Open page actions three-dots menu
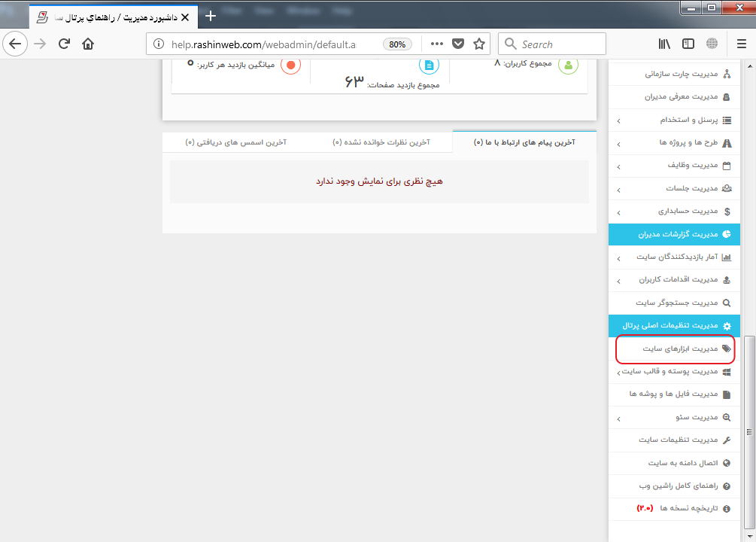The image size is (756, 542). coord(437,44)
